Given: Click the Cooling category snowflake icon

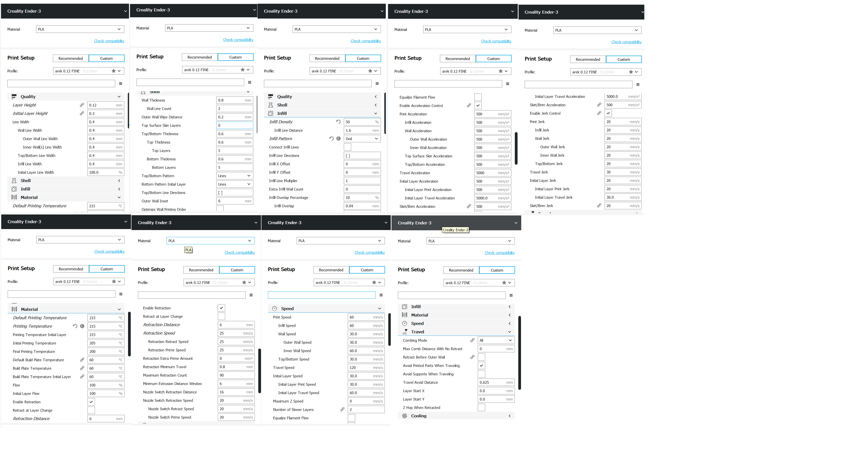Looking at the screenshot, I should point(405,416).
